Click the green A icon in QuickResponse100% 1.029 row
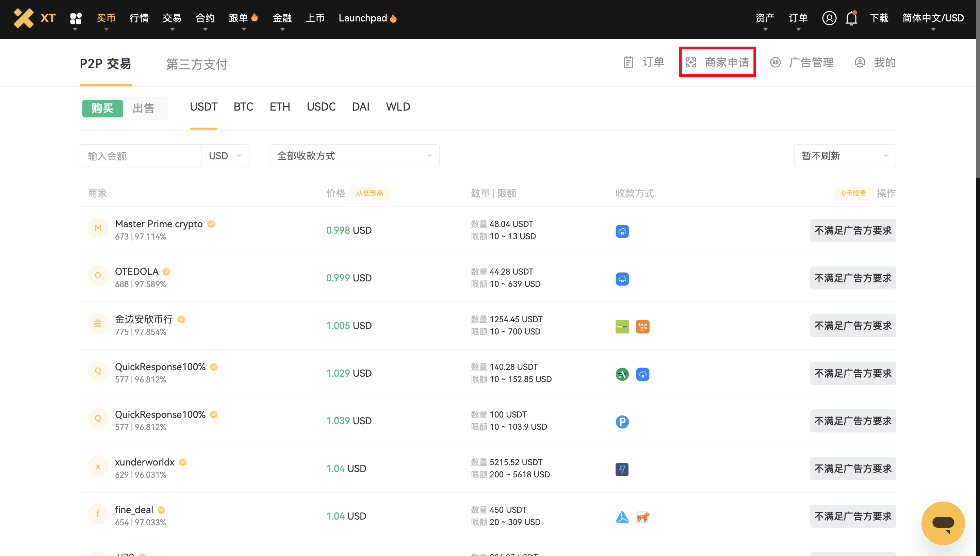 click(622, 374)
